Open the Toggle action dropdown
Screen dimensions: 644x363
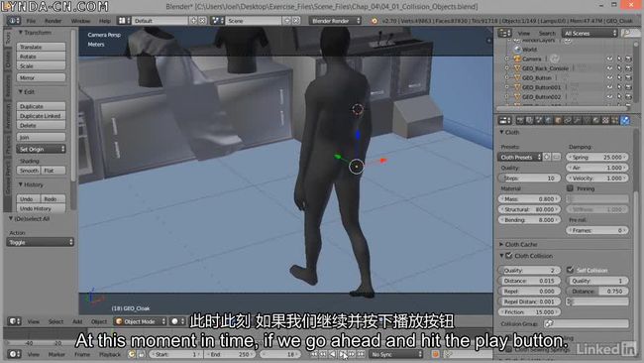(40, 242)
